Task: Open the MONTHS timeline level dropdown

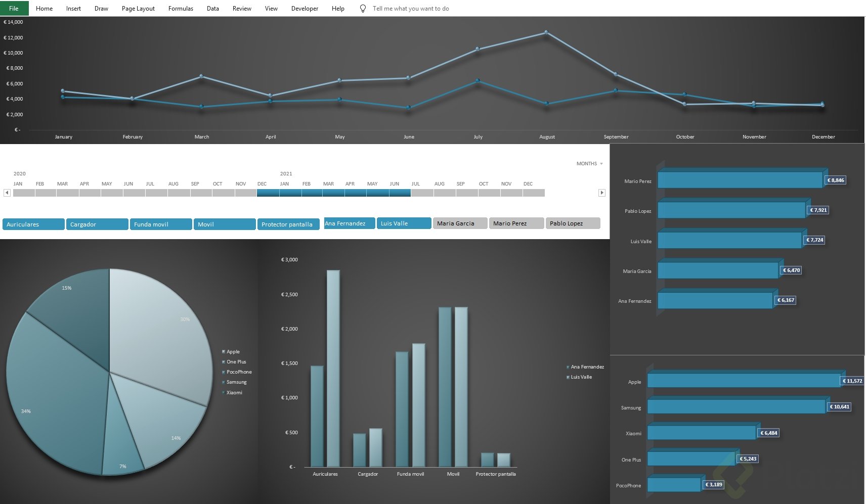Action: [x=590, y=164]
